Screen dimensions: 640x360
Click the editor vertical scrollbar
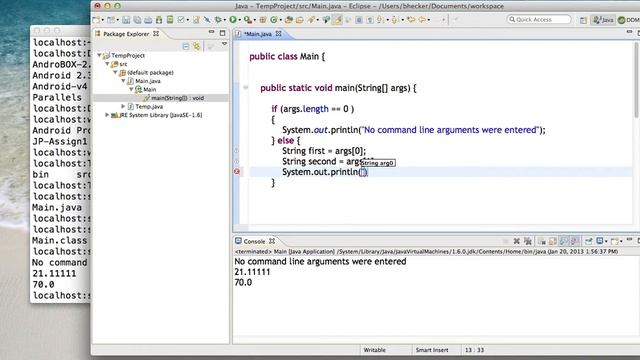(x=636, y=80)
